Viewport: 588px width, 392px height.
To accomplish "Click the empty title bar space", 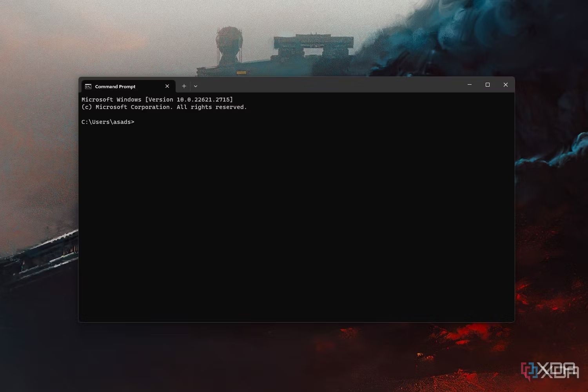I will point(333,85).
